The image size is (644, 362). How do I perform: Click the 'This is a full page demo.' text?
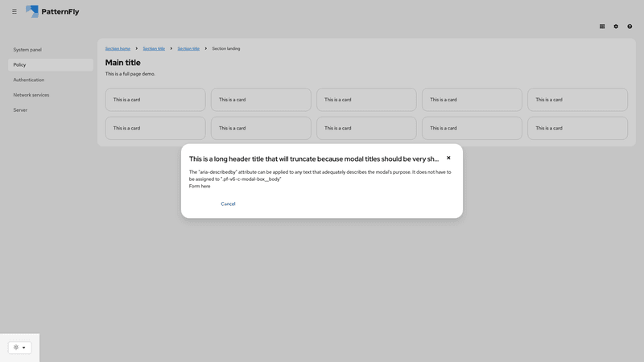(x=130, y=74)
